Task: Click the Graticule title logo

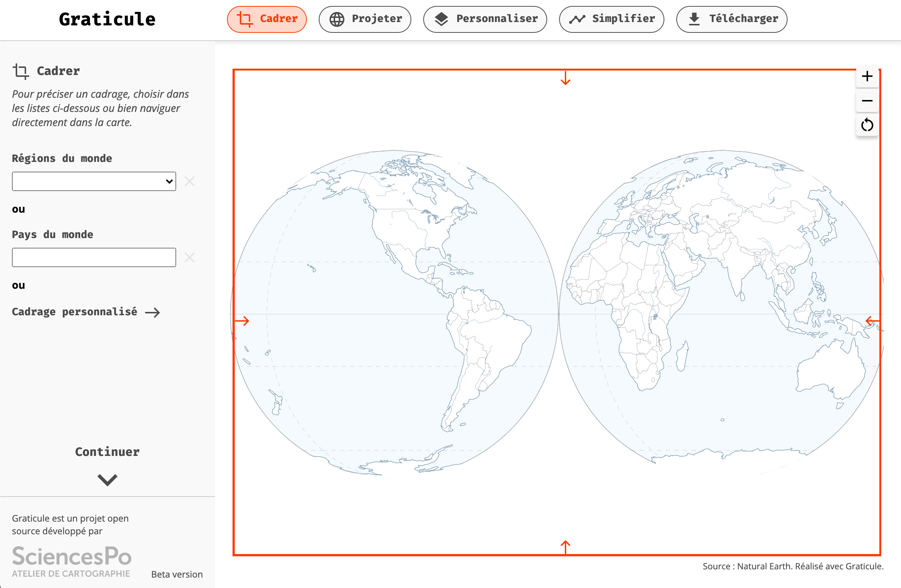Action: pos(107,19)
